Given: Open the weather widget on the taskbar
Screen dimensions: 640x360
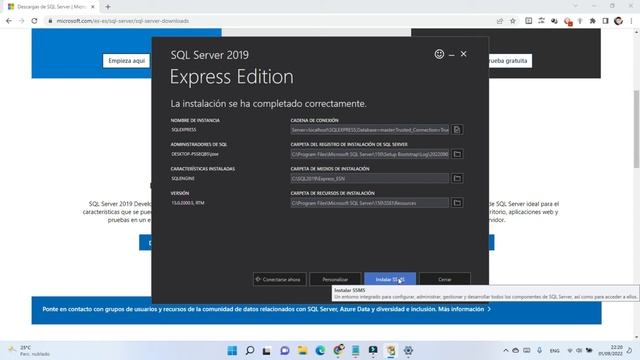Looking at the screenshot, I should pyautogui.click(x=29, y=351).
